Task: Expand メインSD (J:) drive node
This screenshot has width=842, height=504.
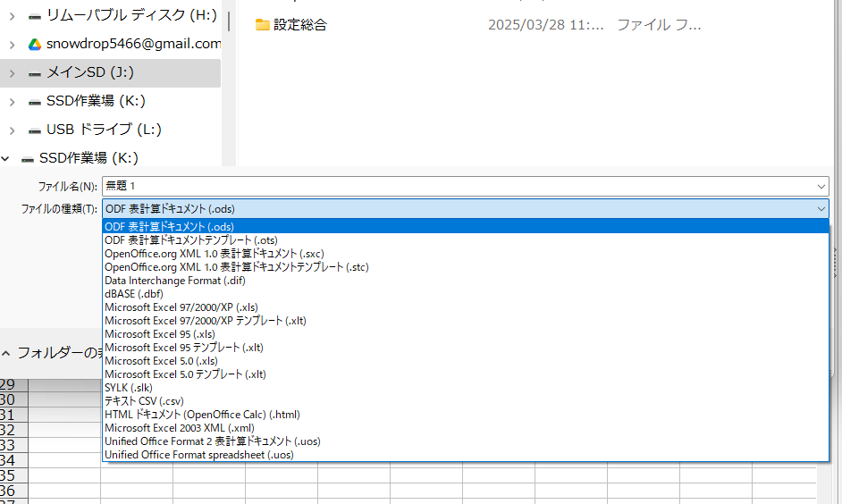Action: tap(12, 73)
